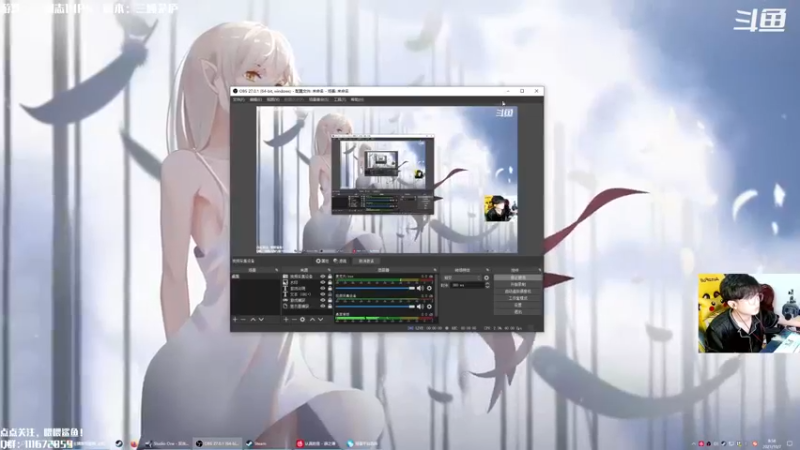Toggle the Studio Mode button in Controls
This screenshot has width=800, height=450.
click(518, 298)
